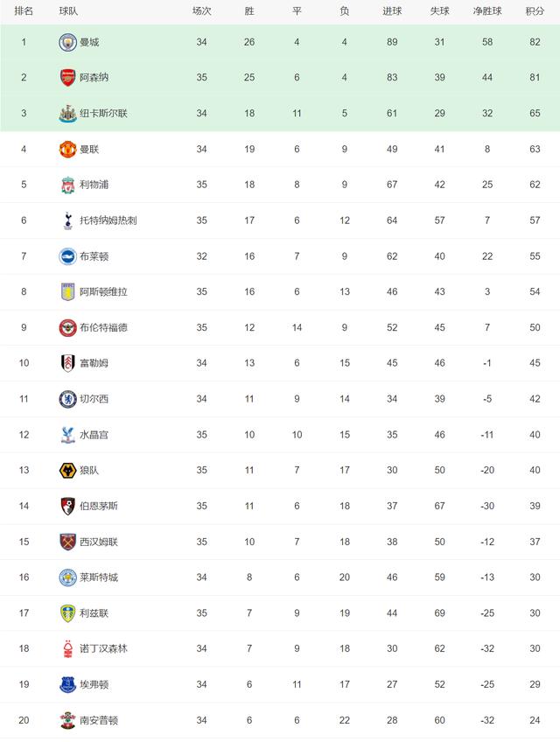The height and width of the screenshot is (742, 560).
Task: Click the Newcastle United crest icon
Action: [67, 113]
